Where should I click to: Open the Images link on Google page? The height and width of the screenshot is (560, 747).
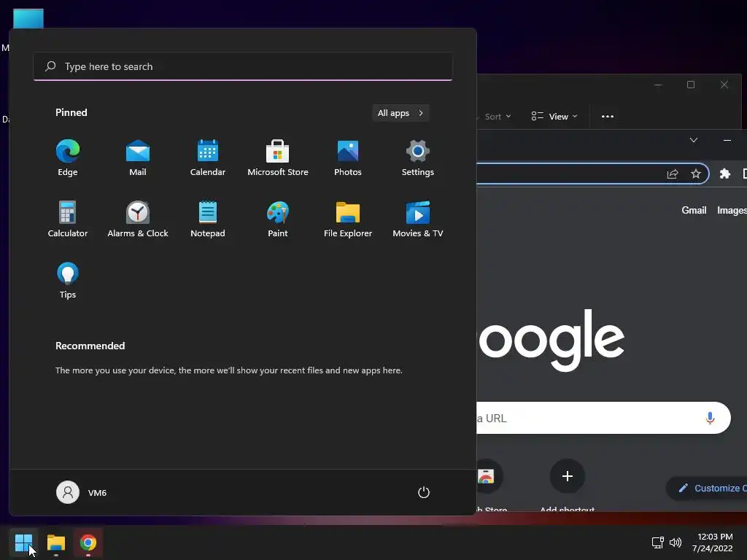[x=732, y=210]
